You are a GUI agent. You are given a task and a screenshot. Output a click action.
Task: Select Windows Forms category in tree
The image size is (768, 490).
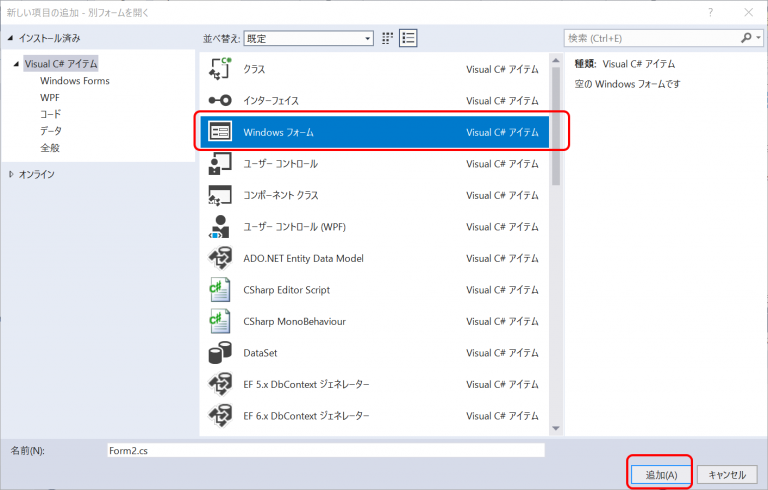(x=75, y=81)
